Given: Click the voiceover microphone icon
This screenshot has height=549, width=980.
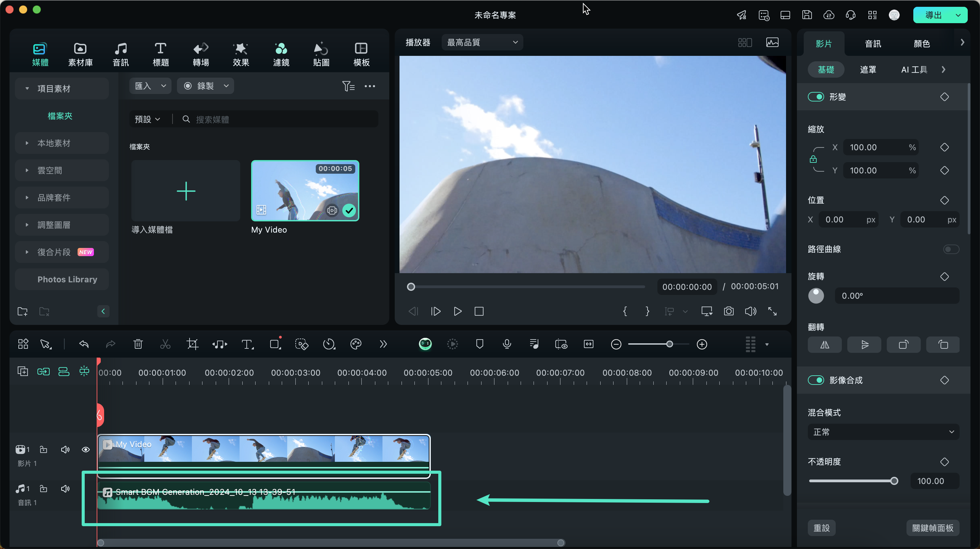Looking at the screenshot, I should (x=507, y=344).
